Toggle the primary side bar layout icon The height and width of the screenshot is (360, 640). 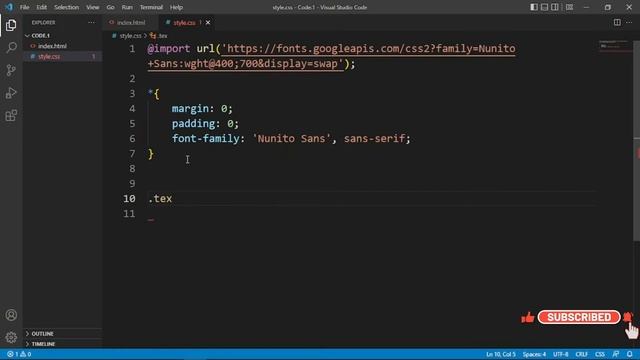[534, 7]
